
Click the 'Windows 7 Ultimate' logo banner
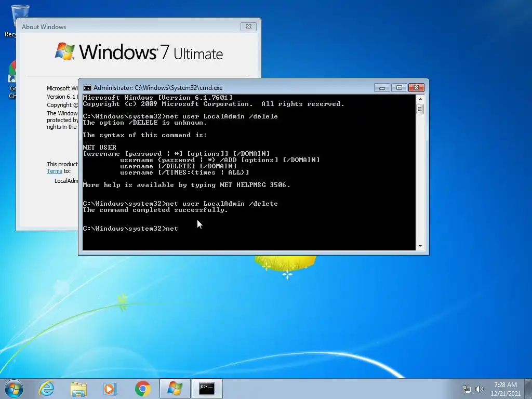(x=139, y=51)
